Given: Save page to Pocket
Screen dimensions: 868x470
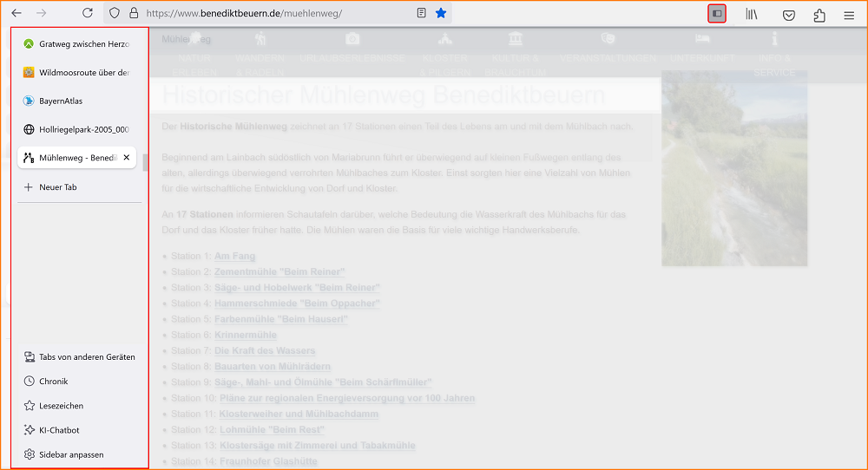Looking at the screenshot, I should point(789,15).
